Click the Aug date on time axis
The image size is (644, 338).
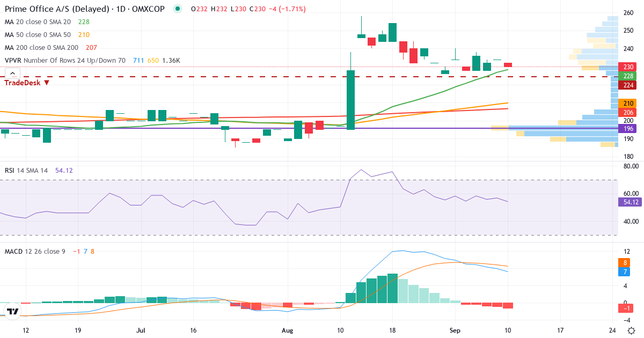click(288, 330)
